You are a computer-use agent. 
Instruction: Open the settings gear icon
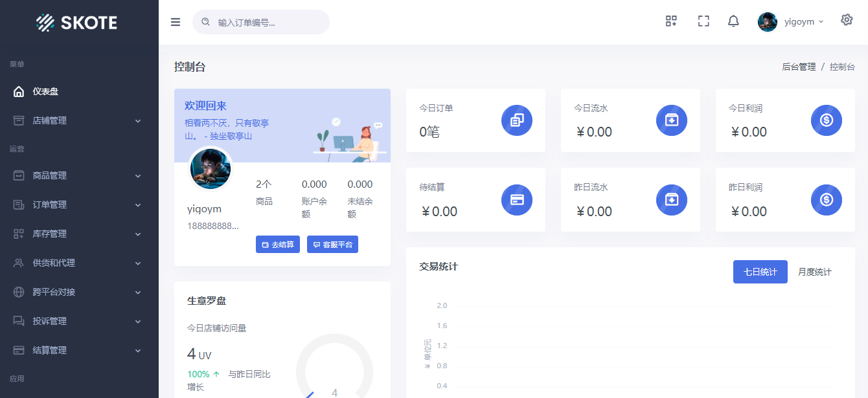tap(847, 20)
